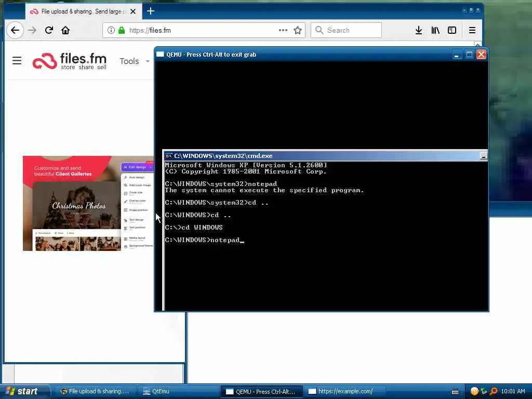Click the green padlock security icon
This screenshot has width=532, height=399.
click(122, 30)
